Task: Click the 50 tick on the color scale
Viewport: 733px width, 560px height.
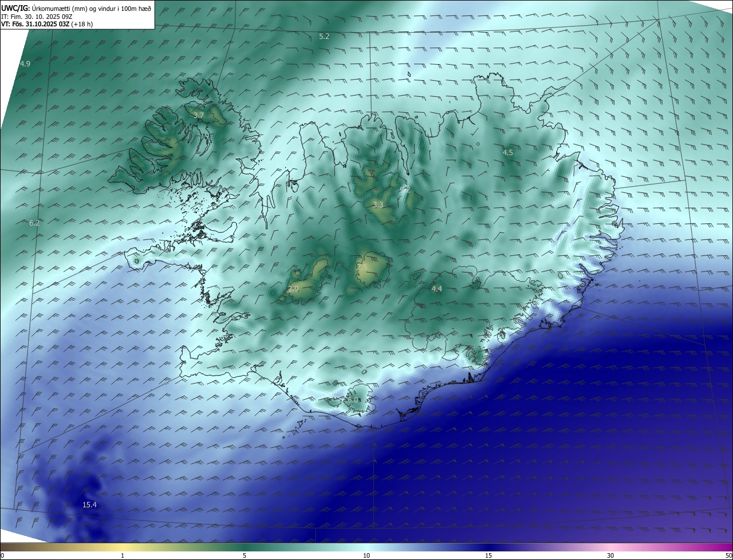Action: [728, 555]
